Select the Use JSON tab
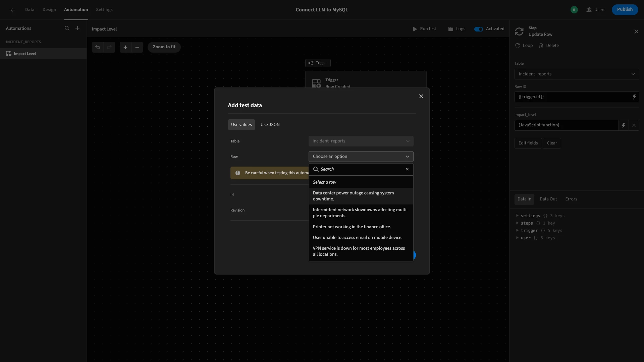The image size is (644, 362). (x=270, y=125)
